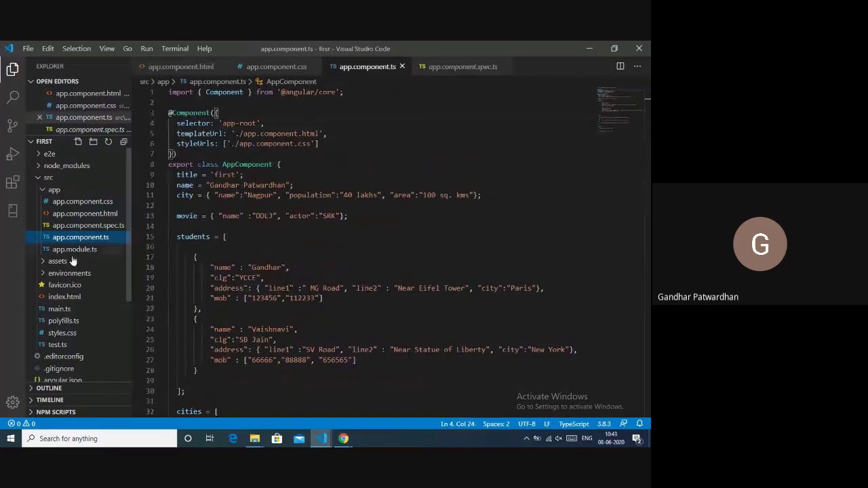Open the Extensions view
The width and height of the screenshot is (868, 488).
tap(12, 182)
